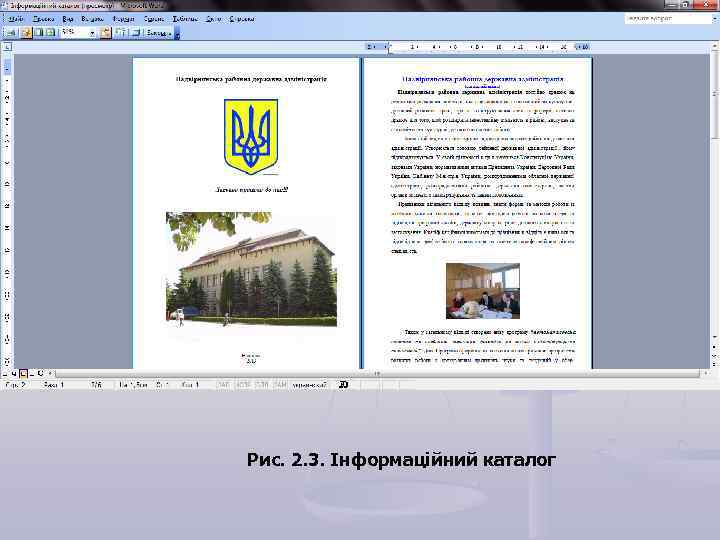Open the zoom percentage dropdown
720x540 pixels.
(x=92, y=33)
